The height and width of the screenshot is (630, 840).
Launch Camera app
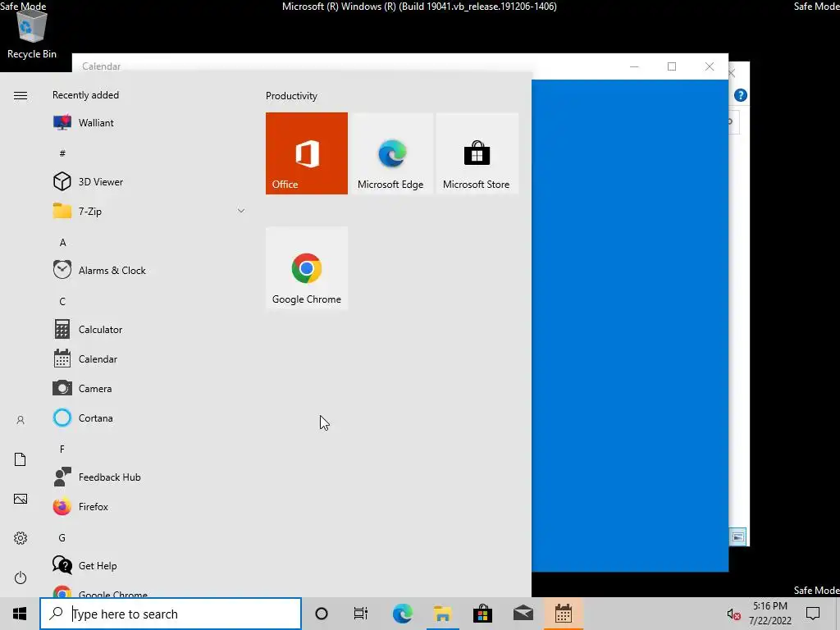(x=149, y=388)
